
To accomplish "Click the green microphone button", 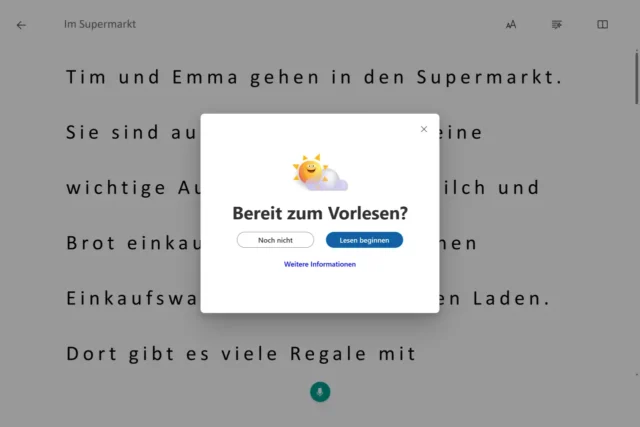I will point(320,392).
